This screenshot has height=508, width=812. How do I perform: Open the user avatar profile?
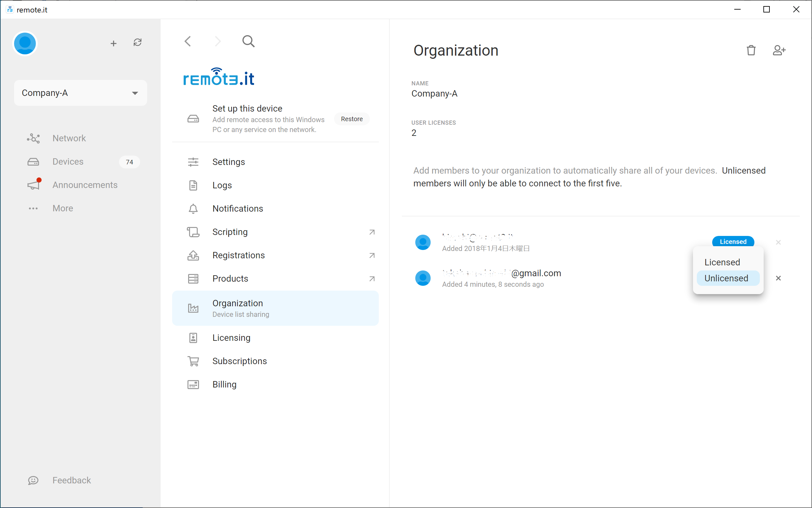tap(25, 43)
